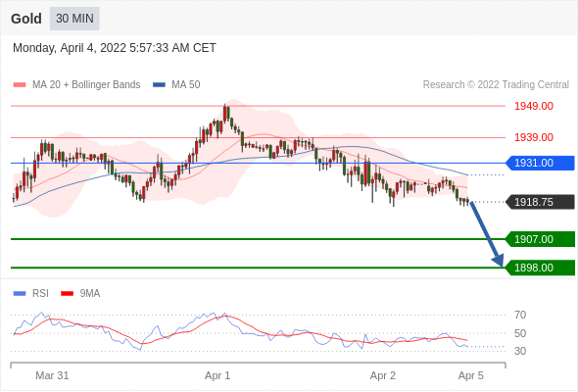Click the Gold chart title
Screen dimensions: 578x392
pyautogui.click(x=26, y=19)
